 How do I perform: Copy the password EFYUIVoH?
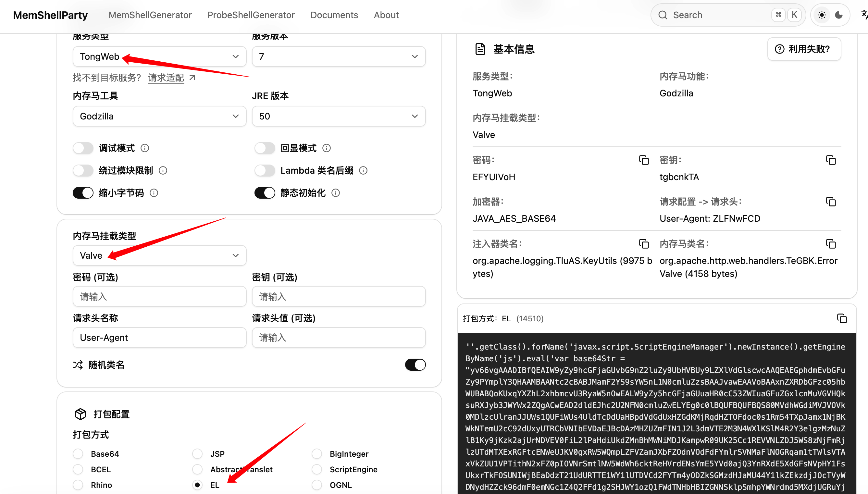point(644,160)
